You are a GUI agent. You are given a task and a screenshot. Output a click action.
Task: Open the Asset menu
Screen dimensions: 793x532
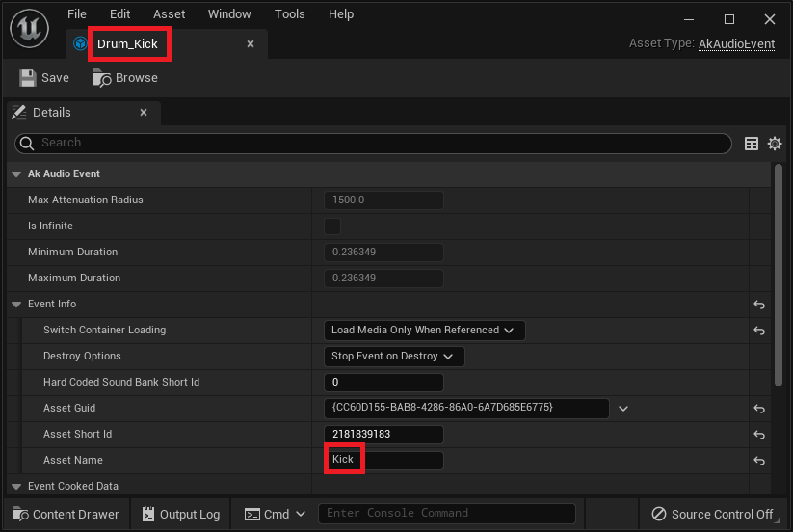[x=169, y=14]
